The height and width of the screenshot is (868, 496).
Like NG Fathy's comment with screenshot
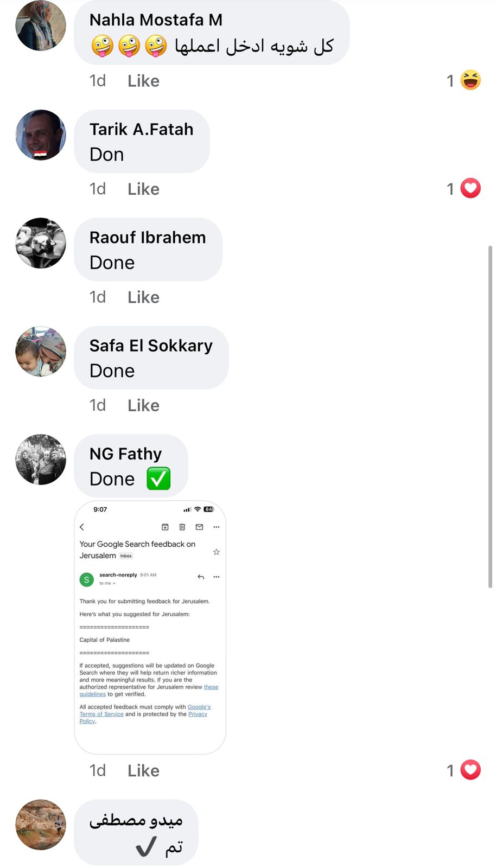143,770
